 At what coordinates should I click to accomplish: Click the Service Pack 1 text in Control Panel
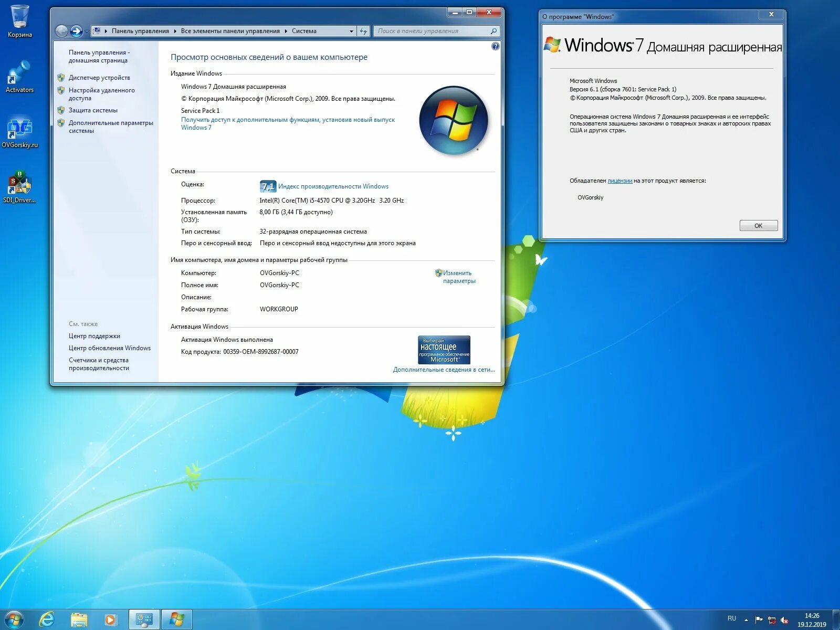201,111
